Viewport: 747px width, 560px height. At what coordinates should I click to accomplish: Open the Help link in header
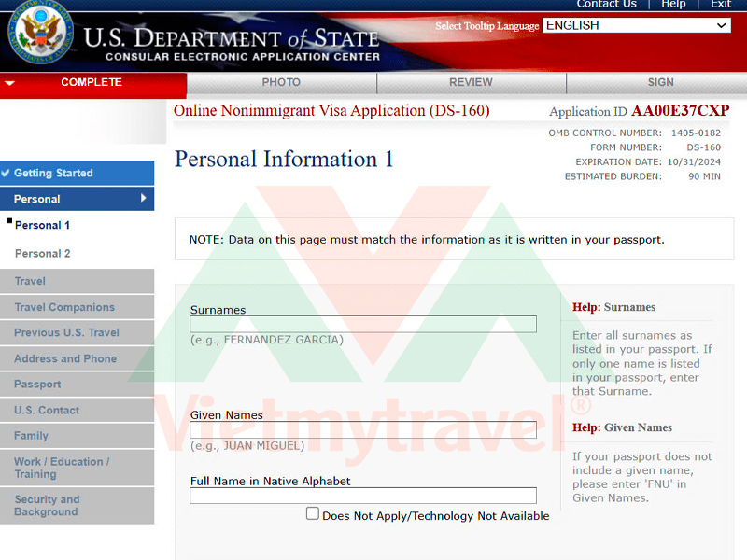[x=673, y=5]
